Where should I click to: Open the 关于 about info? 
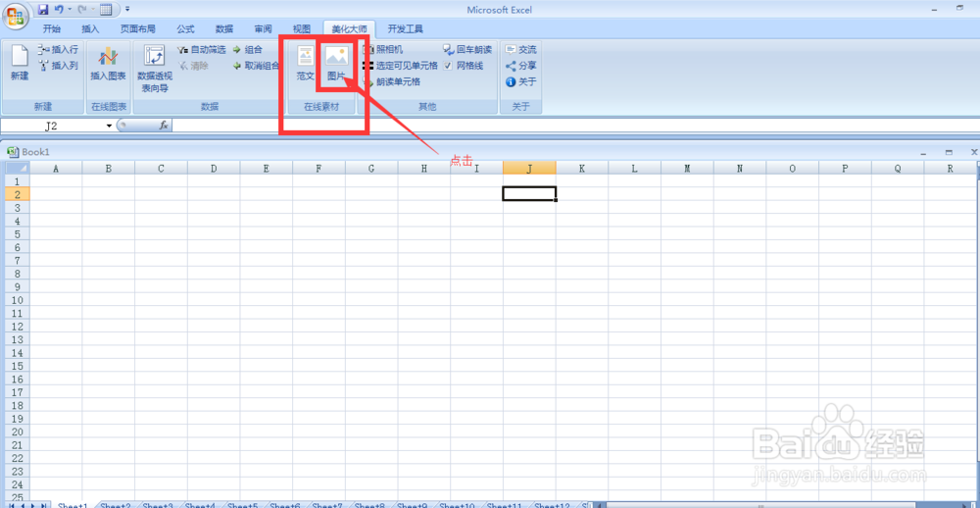[x=520, y=82]
